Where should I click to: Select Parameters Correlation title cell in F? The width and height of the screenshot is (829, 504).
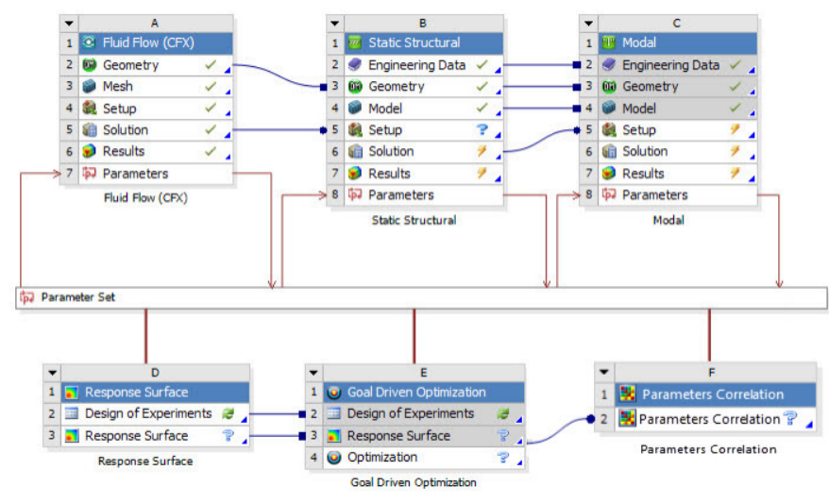(716, 395)
